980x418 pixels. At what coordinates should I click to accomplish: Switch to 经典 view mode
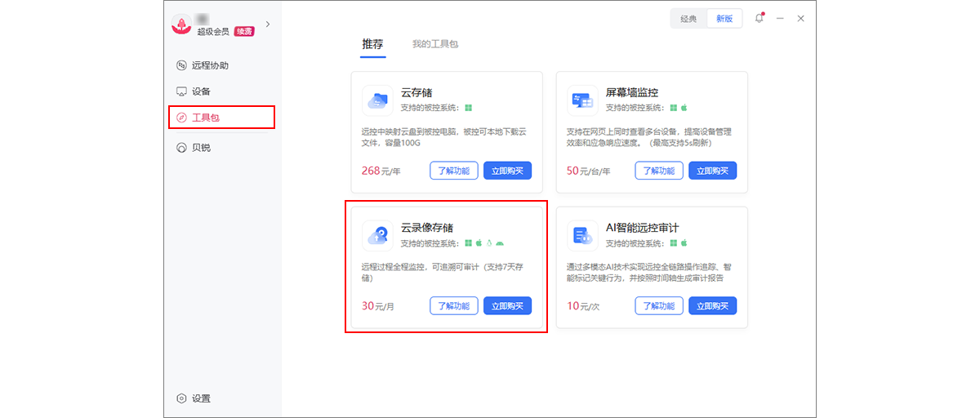tap(688, 19)
